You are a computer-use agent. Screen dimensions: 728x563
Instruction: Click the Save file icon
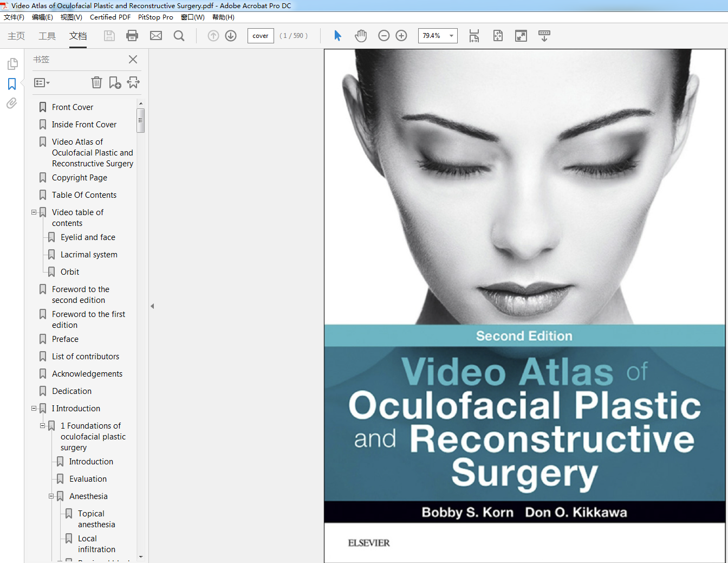coord(109,36)
